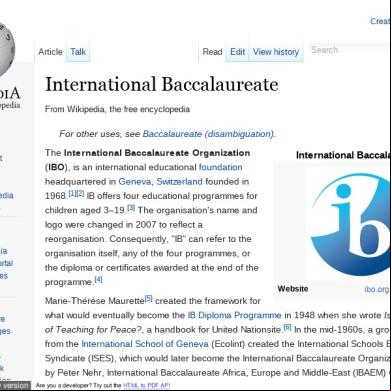Jump to citation [6]
The image size is (391, 391).
pos(287,327)
